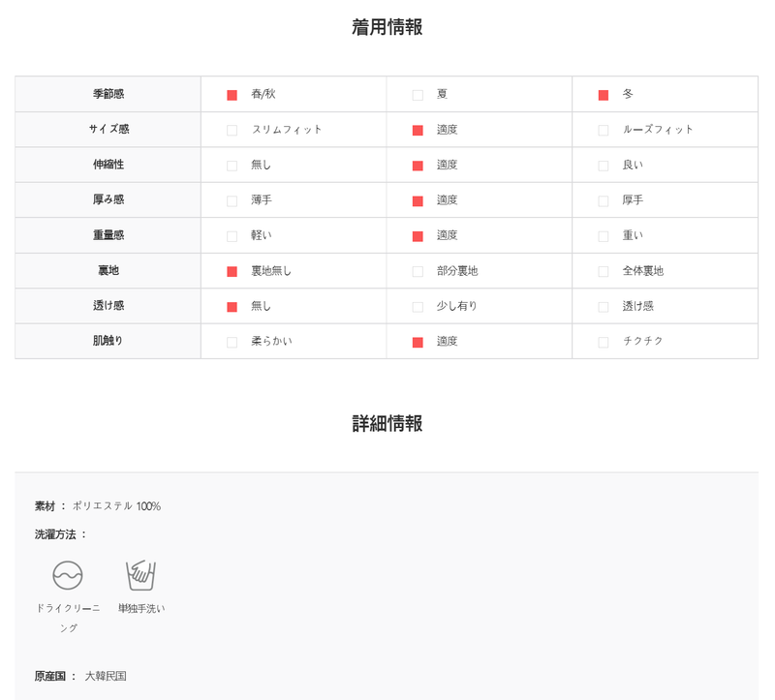
Task: Click the dry cleaning care icon
Action: click(68, 575)
